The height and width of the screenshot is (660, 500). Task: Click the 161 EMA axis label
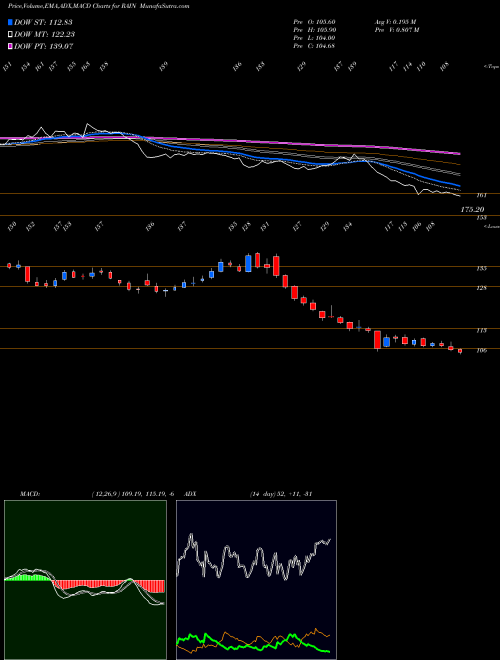tap(482, 195)
